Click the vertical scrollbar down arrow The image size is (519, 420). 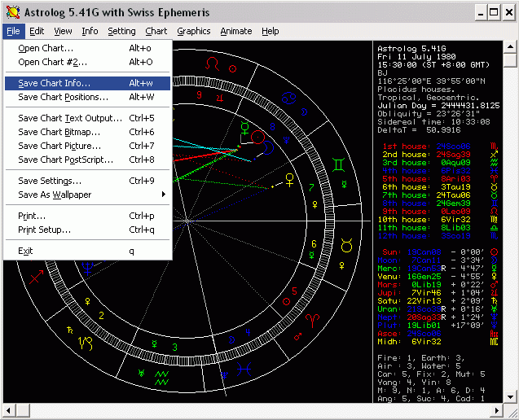coord(510,396)
